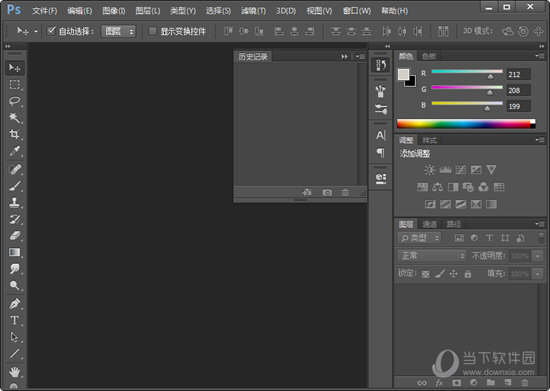Open the Character panel icon
Viewport: 550px width, 391px height.
pyautogui.click(x=381, y=135)
